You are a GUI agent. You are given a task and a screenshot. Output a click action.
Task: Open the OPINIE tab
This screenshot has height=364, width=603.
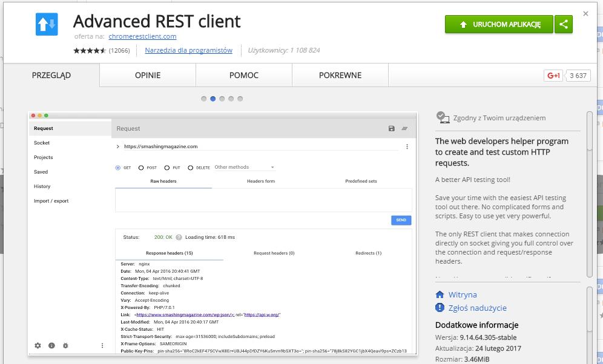(148, 75)
